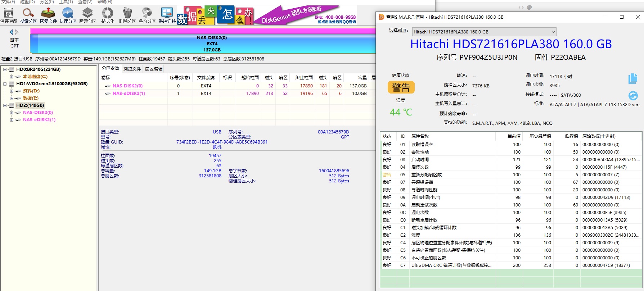644x291 pixels.
Task: Go to next disk with right arrow
Action: click(x=17, y=32)
